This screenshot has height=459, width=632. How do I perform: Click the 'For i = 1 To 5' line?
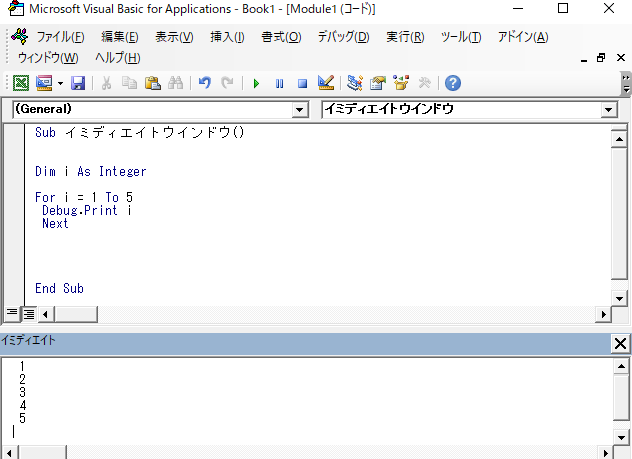pos(84,197)
